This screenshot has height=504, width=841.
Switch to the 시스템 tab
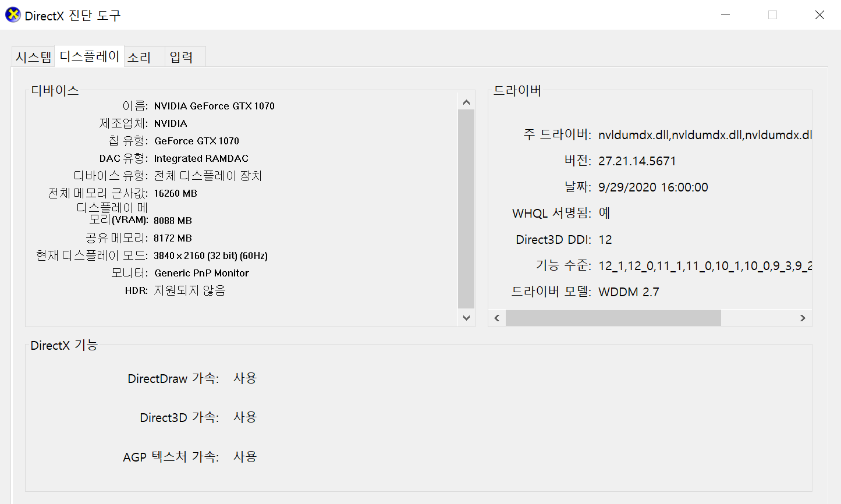coord(34,57)
